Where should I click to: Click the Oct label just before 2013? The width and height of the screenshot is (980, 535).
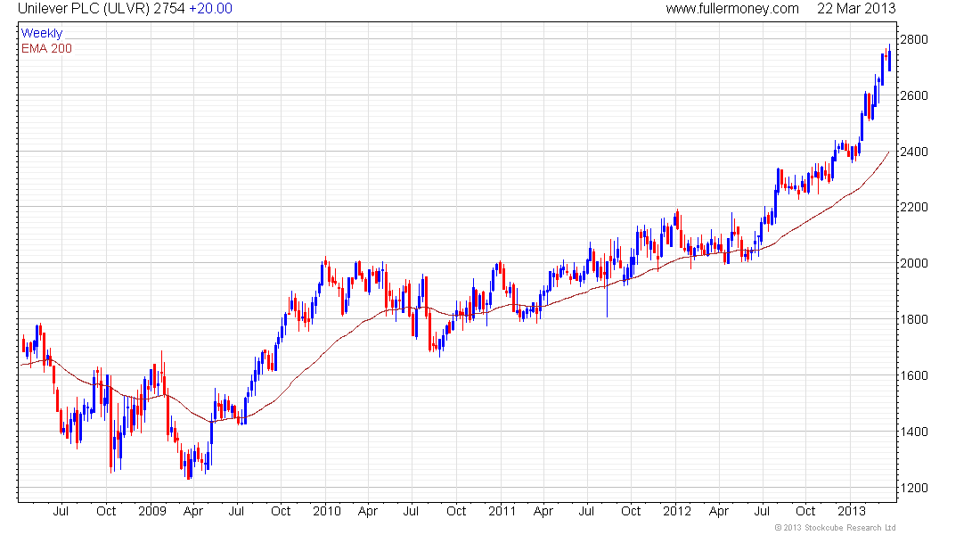coord(805,511)
